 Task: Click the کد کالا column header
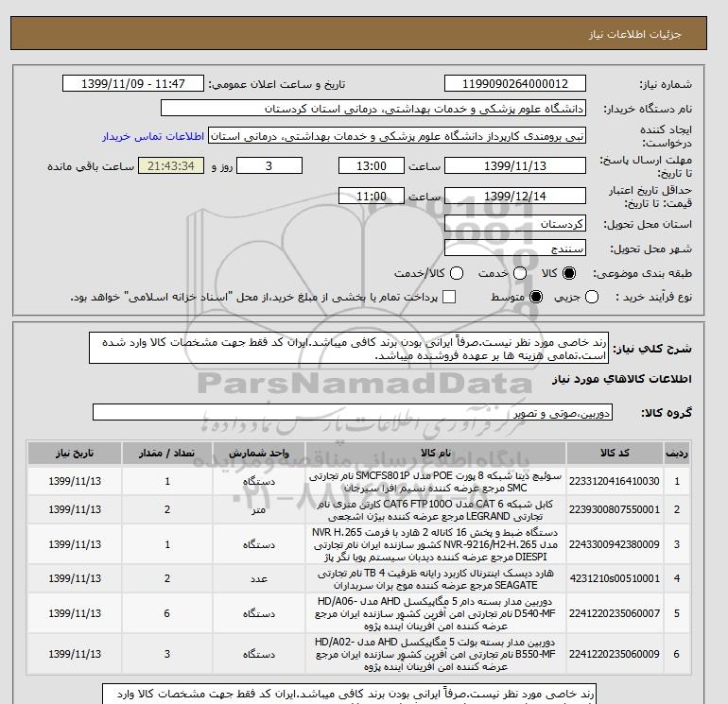(x=615, y=453)
